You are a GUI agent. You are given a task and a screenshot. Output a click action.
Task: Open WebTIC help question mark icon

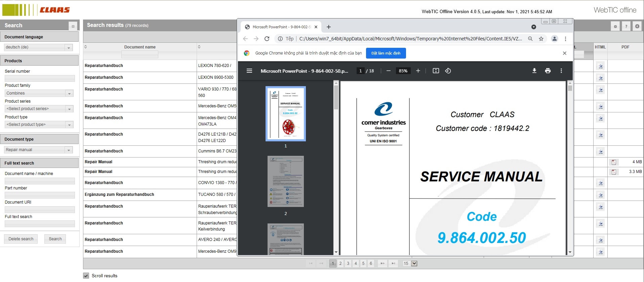tap(626, 26)
